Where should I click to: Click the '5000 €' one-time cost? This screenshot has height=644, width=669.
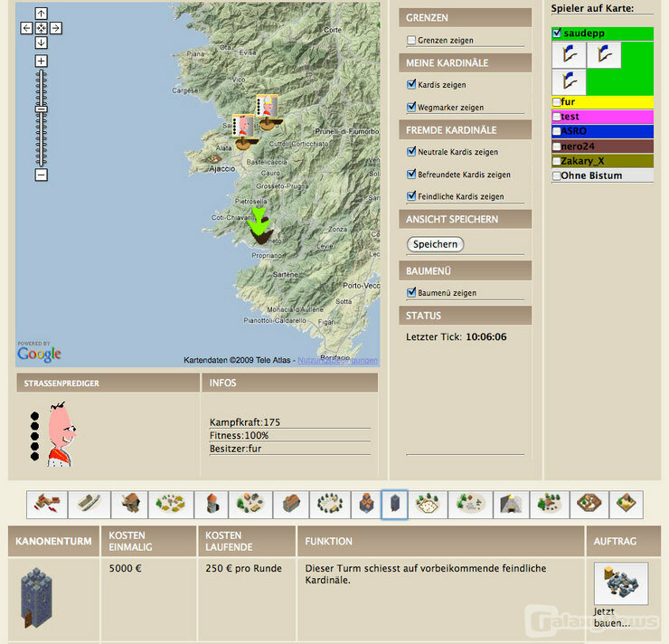[x=125, y=568]
